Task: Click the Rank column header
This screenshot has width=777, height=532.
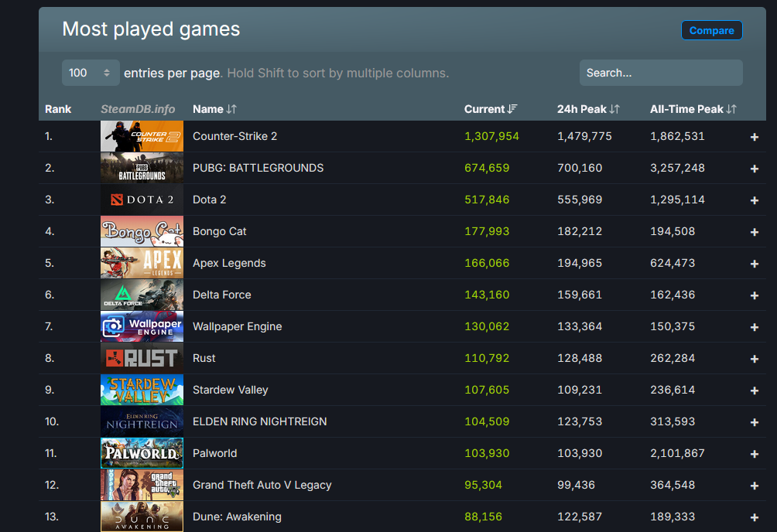Action: point(58,109)
